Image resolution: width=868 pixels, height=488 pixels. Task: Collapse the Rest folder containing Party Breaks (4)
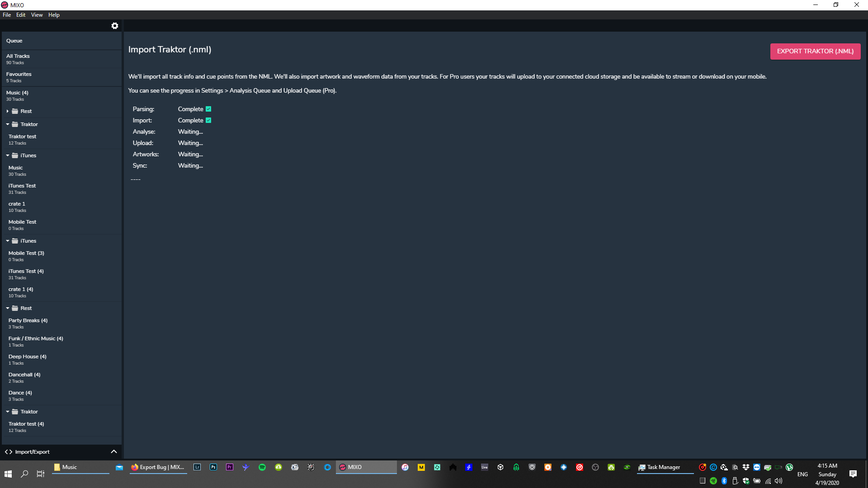pos(8,308)
